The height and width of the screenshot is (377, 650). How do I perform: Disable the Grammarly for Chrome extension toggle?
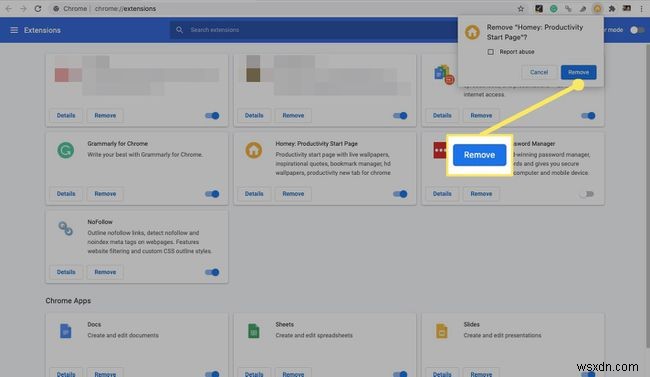(x=212, y=194)
